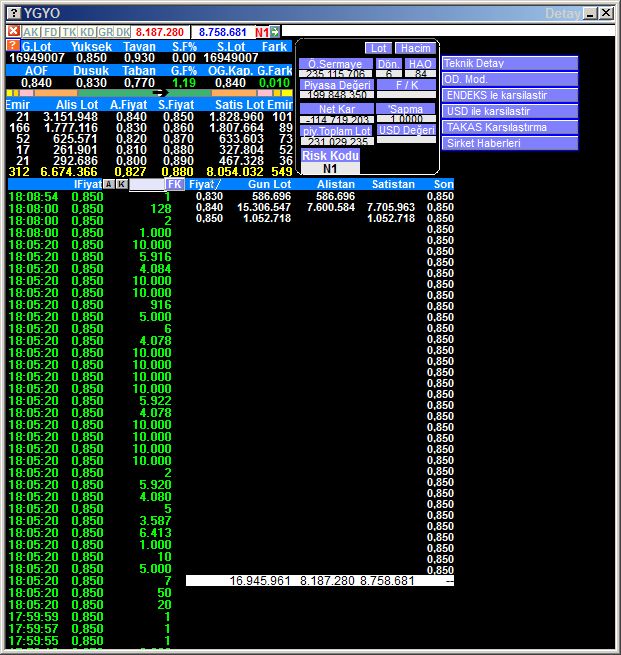Click the HAO label
The width and height of the screenshot is (621, 655).
420,64
